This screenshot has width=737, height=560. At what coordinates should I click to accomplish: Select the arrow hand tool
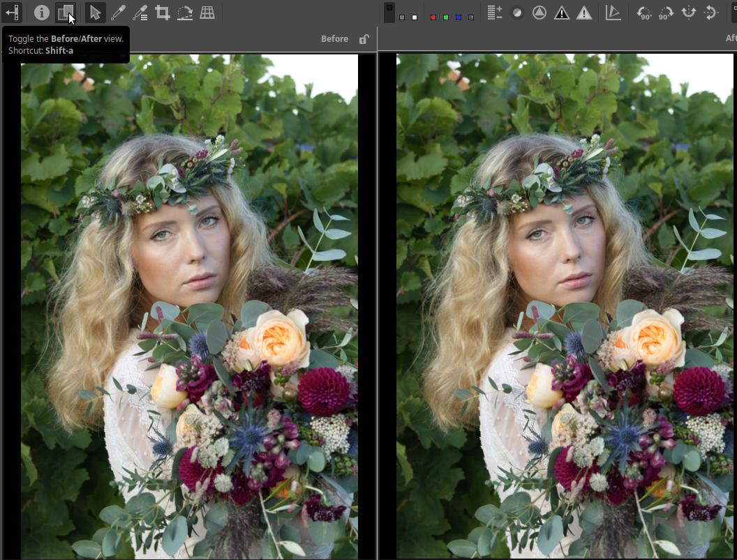pos(95,13)
